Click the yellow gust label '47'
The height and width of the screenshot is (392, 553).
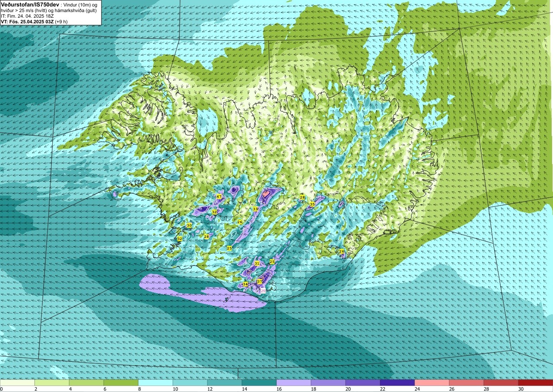[219, 196]
